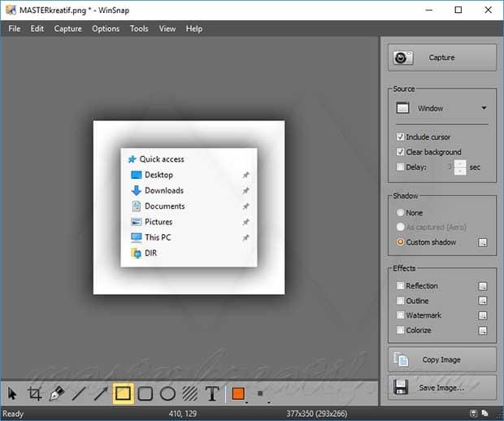
Task: Open Reflection settings icon
Action: pos(483,286)
